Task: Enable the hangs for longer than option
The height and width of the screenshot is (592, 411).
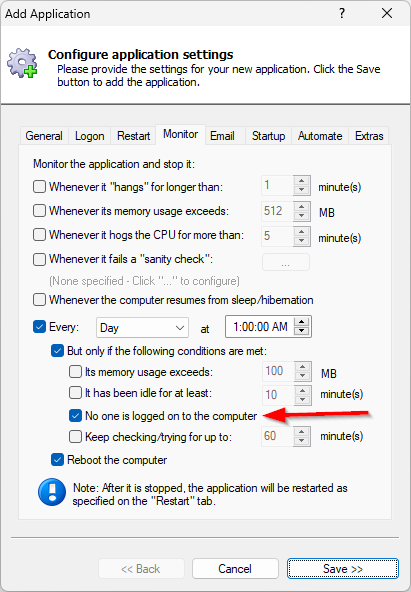Action: (x=39, y=187)
